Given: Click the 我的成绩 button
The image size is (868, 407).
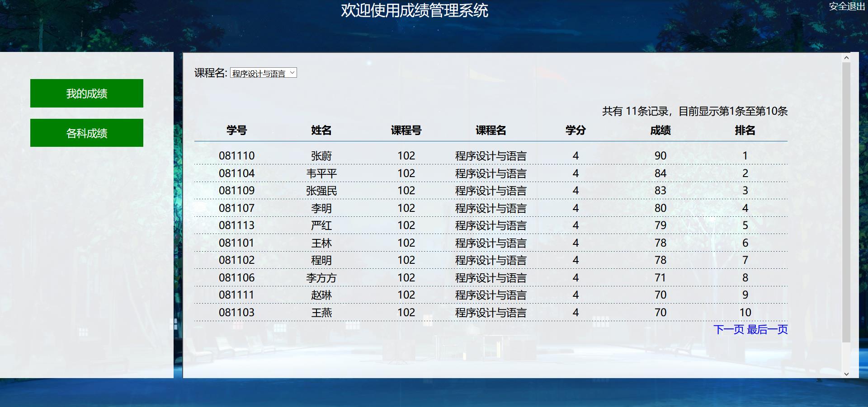Looking at the screenshot, I should tap(86, 93).
